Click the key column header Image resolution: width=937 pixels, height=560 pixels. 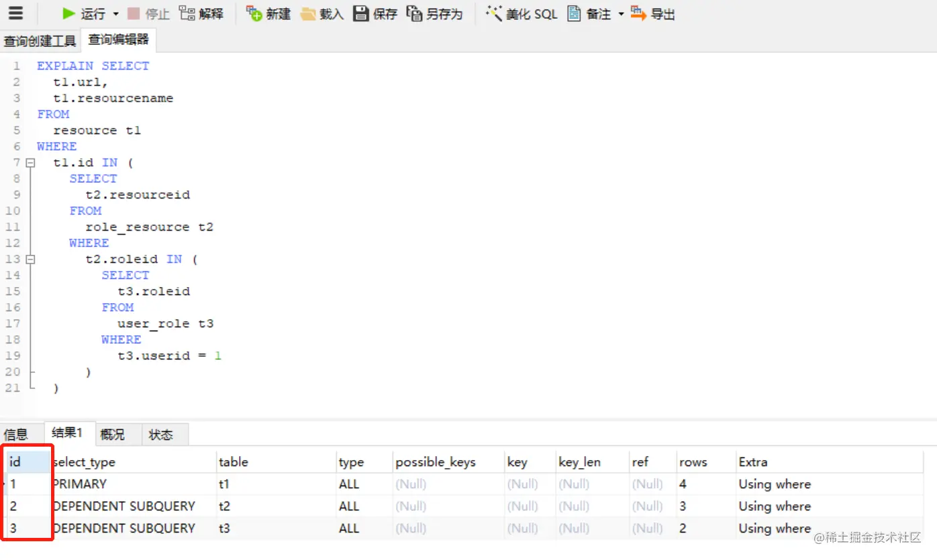pyautogui.click(x=530, y=462)
